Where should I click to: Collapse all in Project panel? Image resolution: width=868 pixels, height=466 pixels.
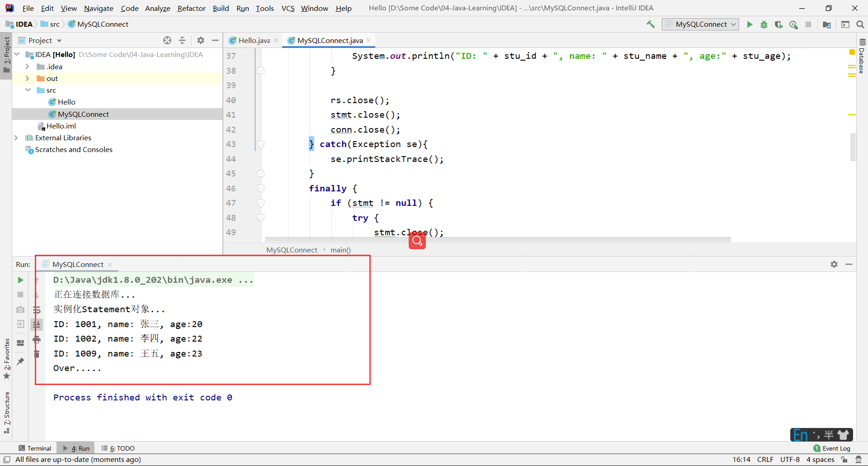(182, 40)
